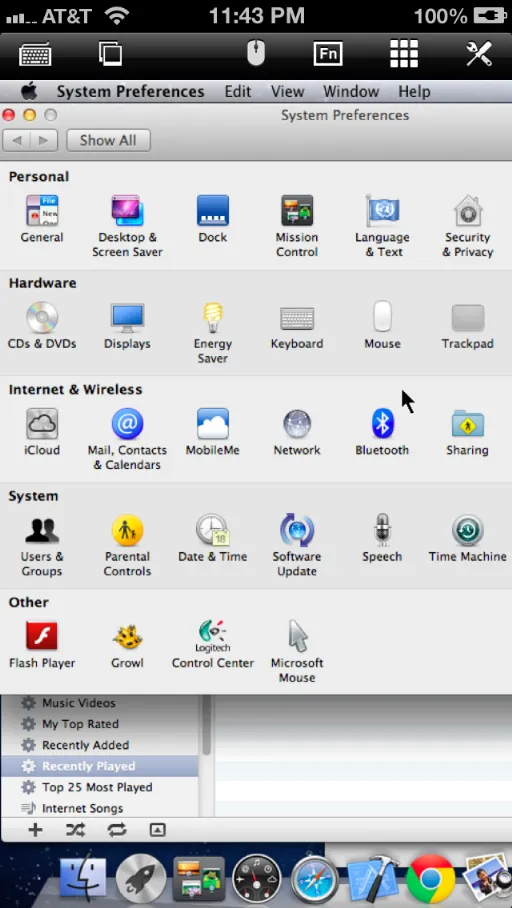
Task: Toggle mouse mode in remote toolbar
Action: pos(255,54)
